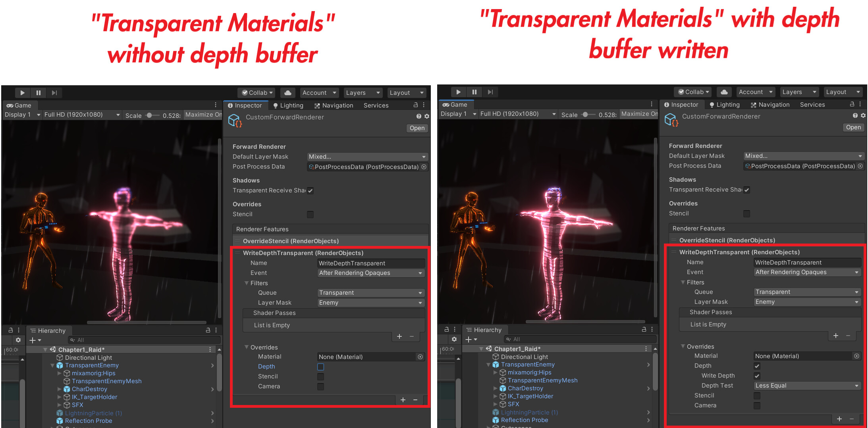Enable the Depth override checkbox

(320, 367)
